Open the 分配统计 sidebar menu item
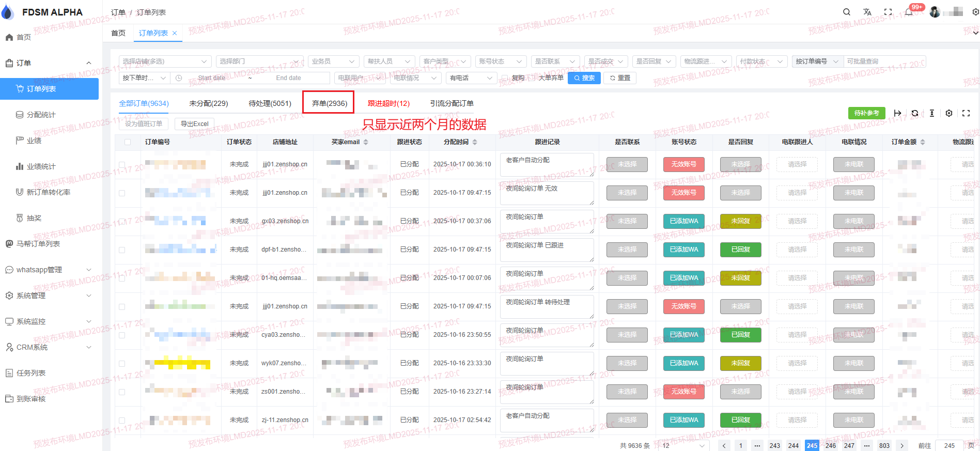 [41, 115]
